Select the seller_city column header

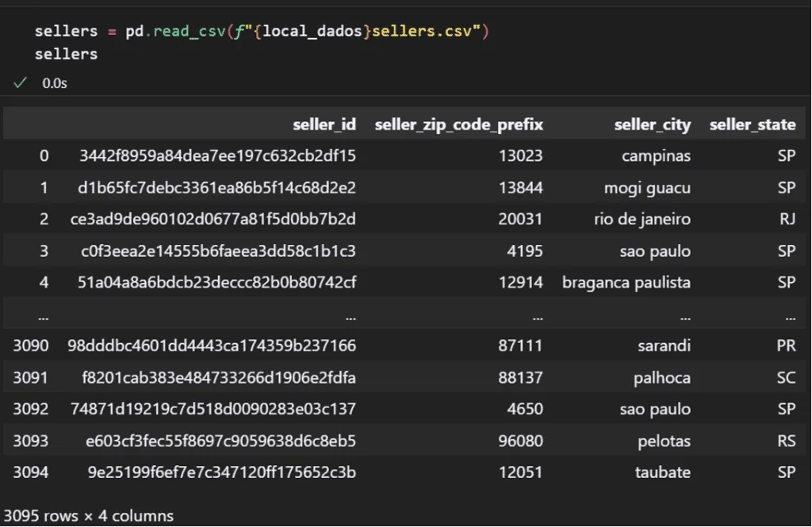653,124
